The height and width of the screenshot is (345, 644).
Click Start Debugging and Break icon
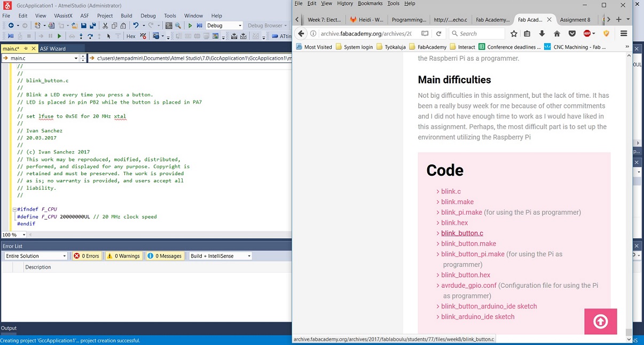tap(199, 26)
